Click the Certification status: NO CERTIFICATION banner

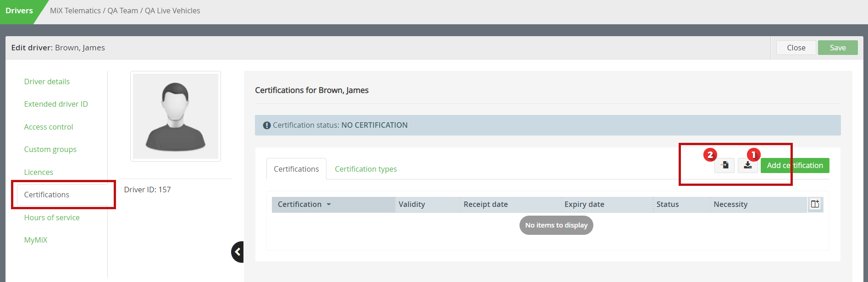[x=548, y=125]
